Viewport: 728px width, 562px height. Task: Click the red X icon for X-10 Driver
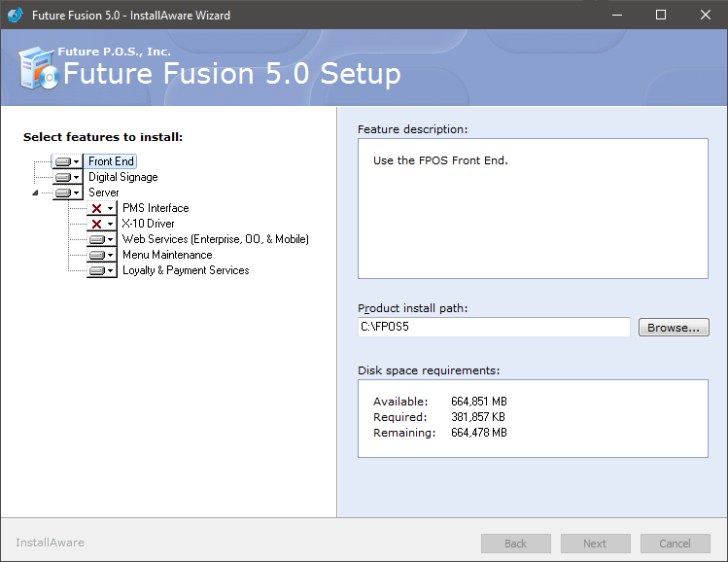96,224
